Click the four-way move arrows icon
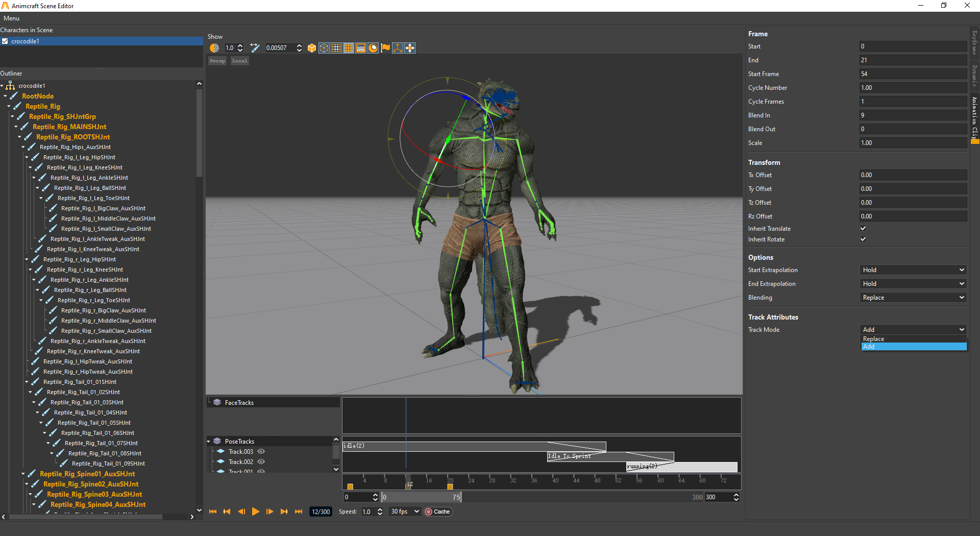The height and width of the screenshot is (536, 980). tap(410, 48)
